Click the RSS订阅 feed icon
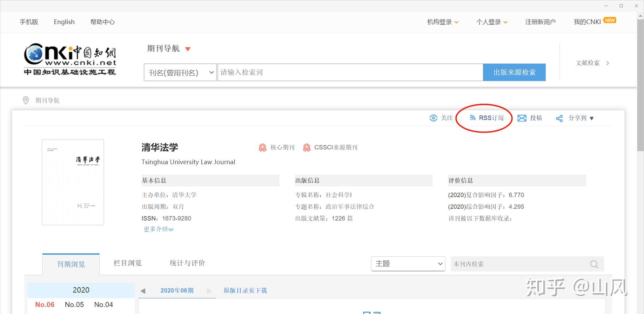Image resolution: width=644 pixels, height=314 pixels. point(472,118)
